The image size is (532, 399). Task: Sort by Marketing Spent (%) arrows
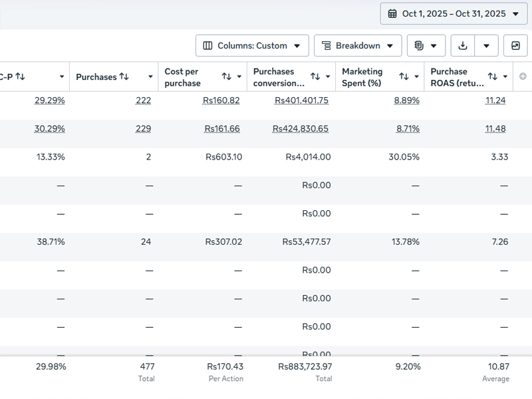(x=404, y=76)
